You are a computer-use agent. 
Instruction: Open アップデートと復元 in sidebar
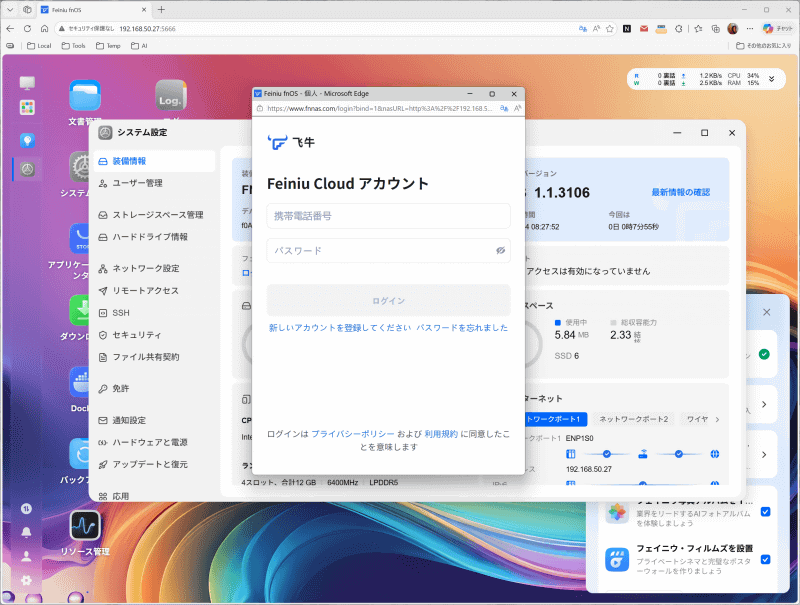154,464
